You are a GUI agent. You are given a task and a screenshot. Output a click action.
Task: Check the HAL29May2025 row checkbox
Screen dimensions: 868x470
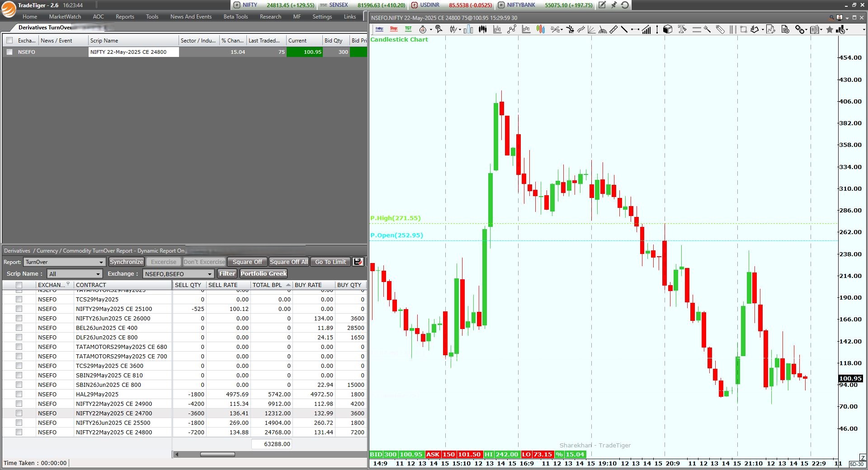[19, 394]
